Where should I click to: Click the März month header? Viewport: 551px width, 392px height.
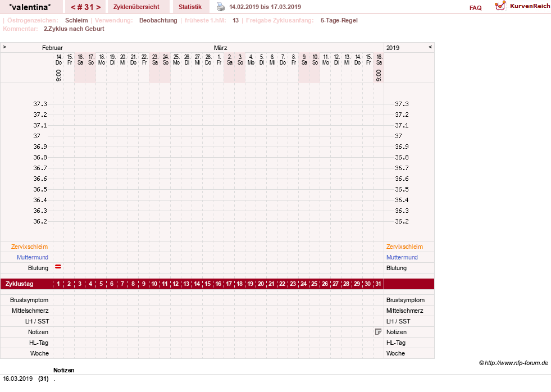220,48
